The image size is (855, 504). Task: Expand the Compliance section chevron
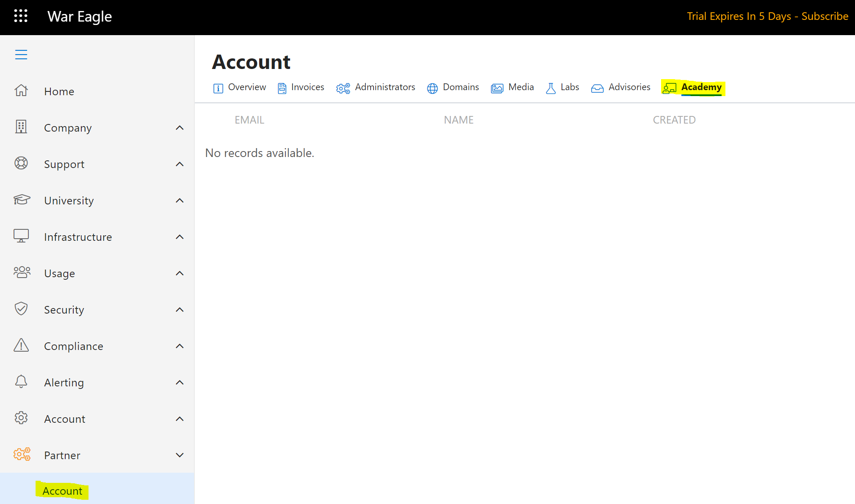(x=180, y=346)
